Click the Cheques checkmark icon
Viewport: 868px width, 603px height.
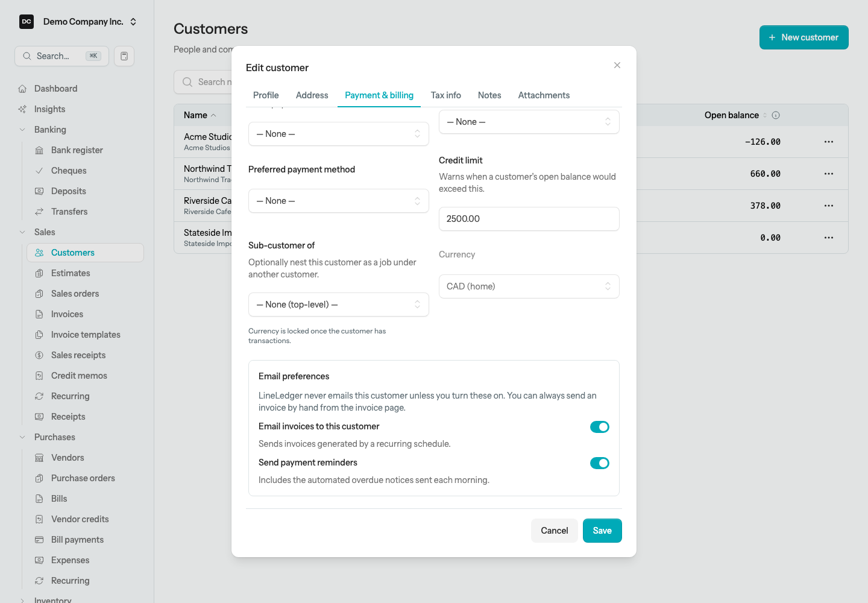point(39,171)
